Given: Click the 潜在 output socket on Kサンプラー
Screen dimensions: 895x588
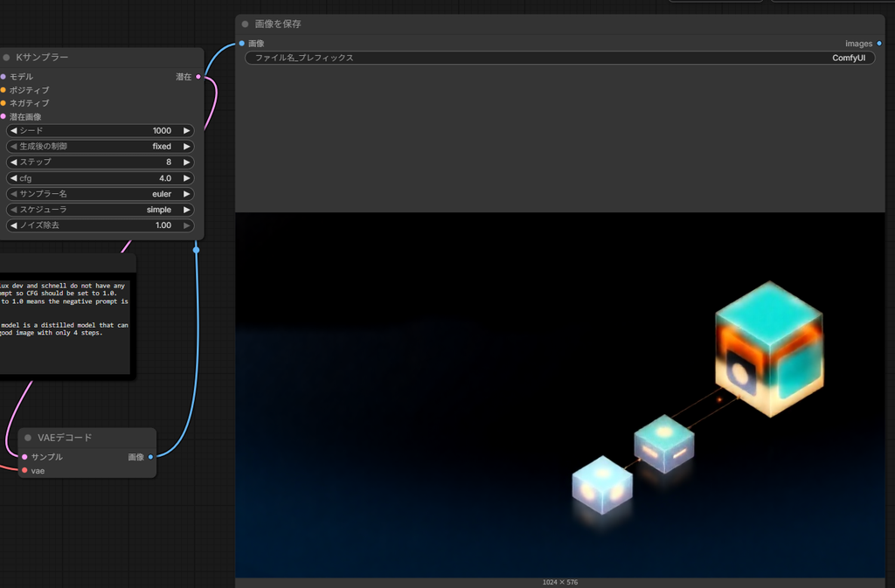Looking at the screenshot, I should coord(198,76).
